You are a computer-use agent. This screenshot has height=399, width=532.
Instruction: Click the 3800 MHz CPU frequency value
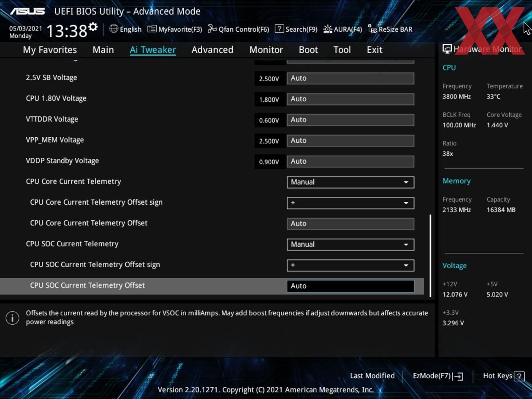(x=457, y=96)
